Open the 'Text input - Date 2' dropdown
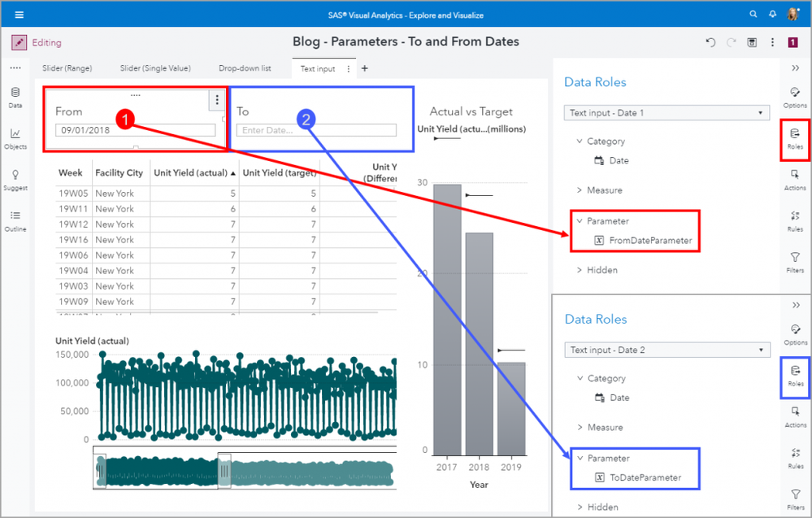This screenshot has width=812, height=518. tap(667, 350)
